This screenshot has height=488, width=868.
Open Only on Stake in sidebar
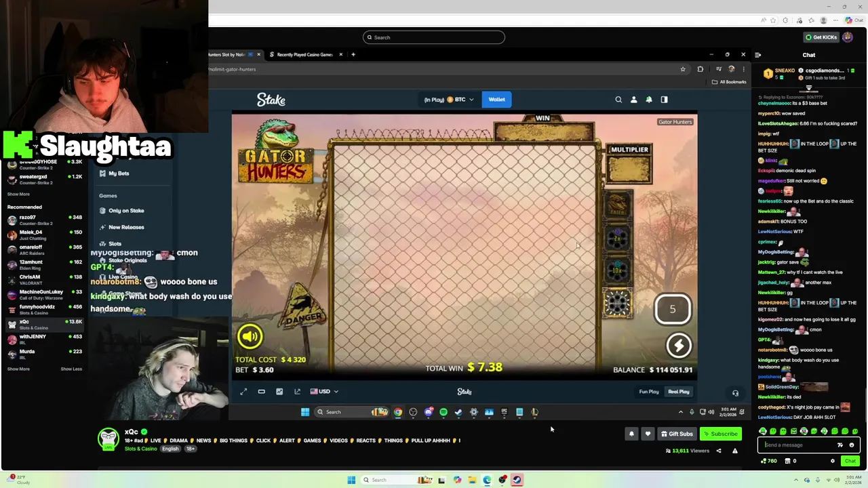click(121, 211)
